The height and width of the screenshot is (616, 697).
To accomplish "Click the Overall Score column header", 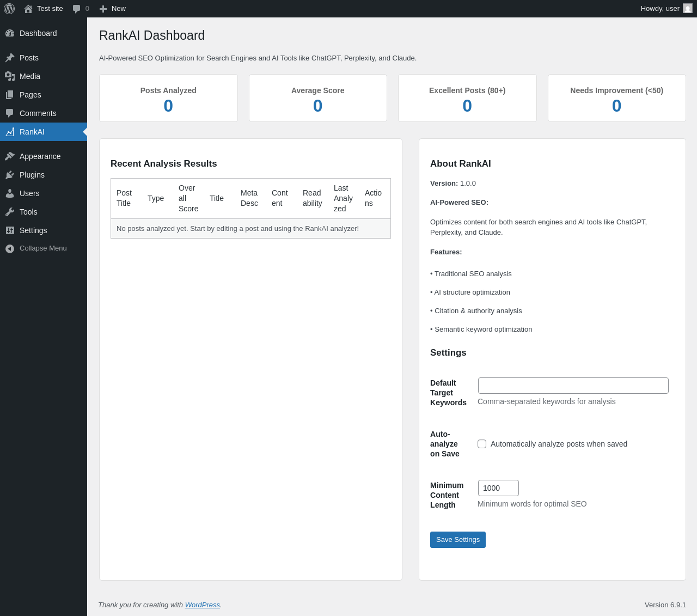I will pyautogui.click(x=188, y=198).
